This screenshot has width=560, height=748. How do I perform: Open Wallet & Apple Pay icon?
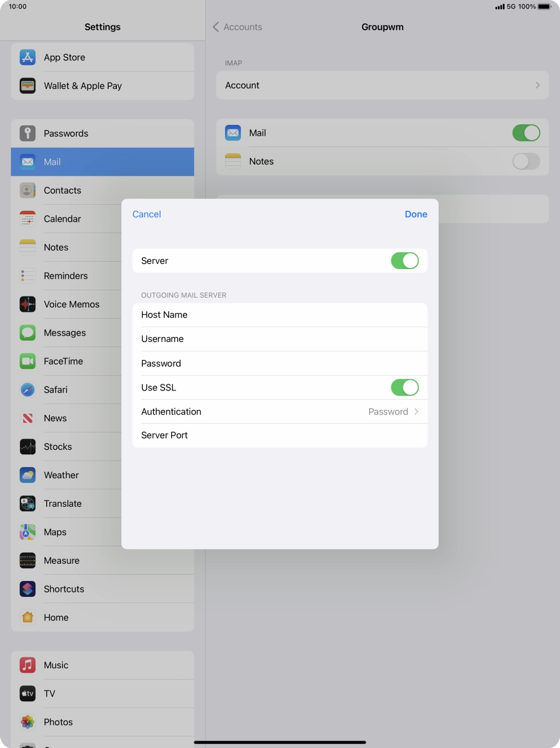tap(27, 86)
